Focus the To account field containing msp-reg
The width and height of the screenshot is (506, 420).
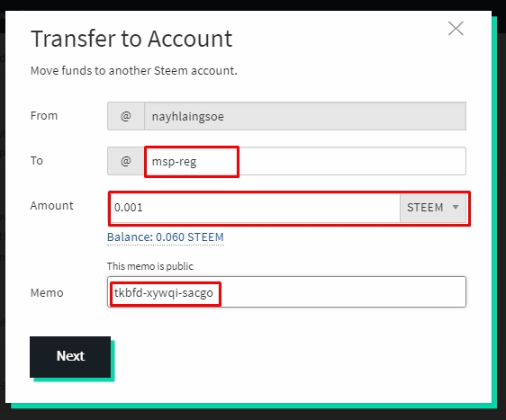tap(305, 161)
